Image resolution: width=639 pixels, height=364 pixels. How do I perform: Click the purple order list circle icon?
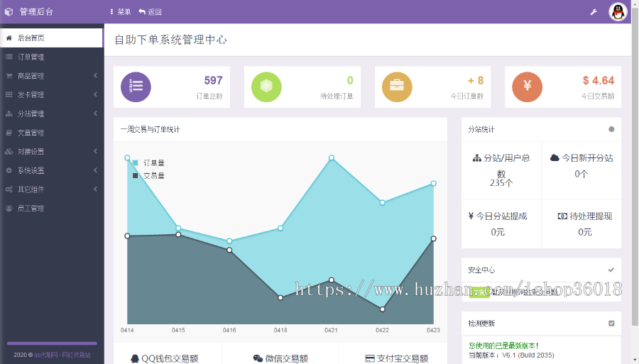[136, 87]
